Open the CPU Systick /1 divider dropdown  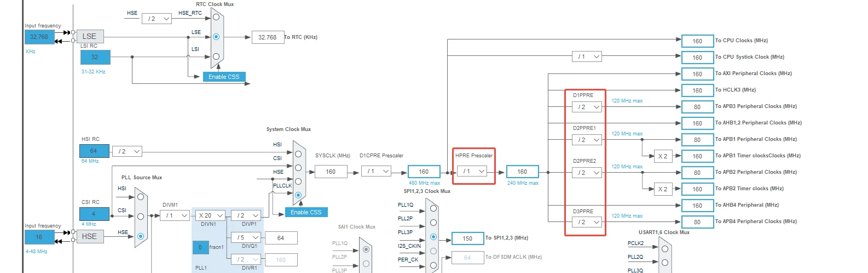click(587, 56)
